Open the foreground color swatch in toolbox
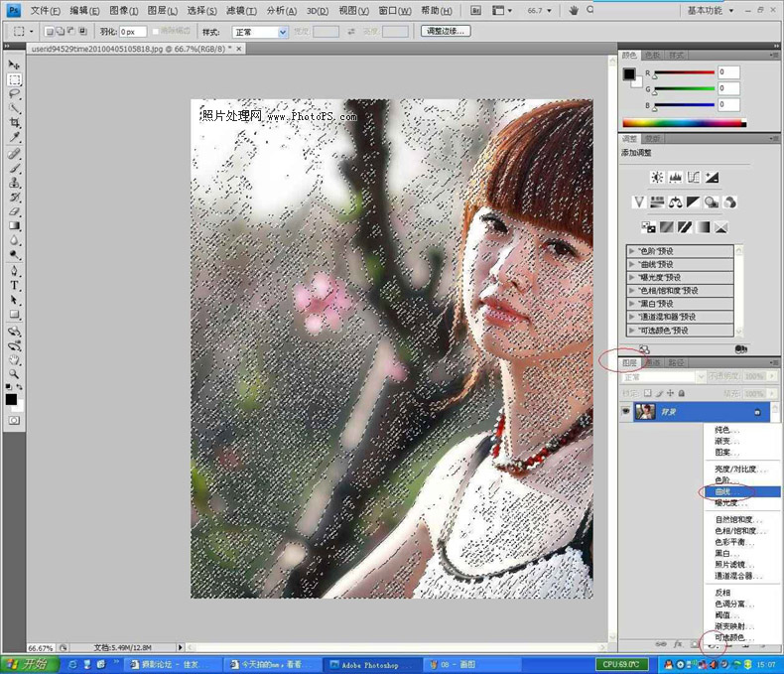The height and width of the screenshot is (674, 784). coord(11,399)
